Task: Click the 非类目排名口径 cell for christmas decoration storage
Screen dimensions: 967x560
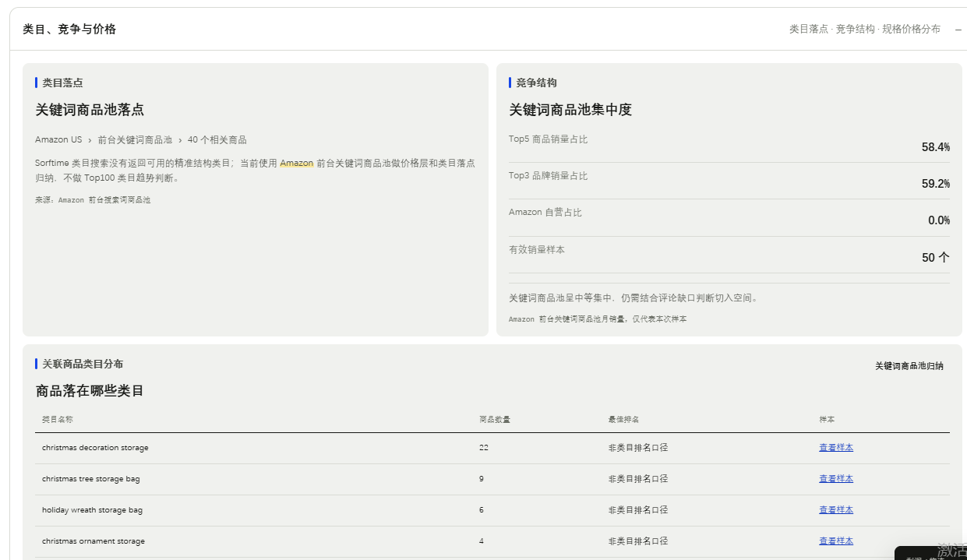Action: point(638,448)
